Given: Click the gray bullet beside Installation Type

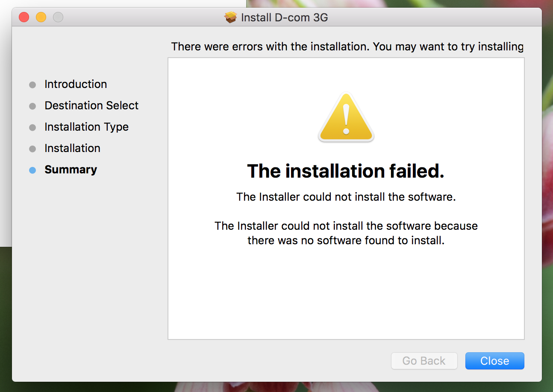Looking at the screenshot, I should [32, 127].
